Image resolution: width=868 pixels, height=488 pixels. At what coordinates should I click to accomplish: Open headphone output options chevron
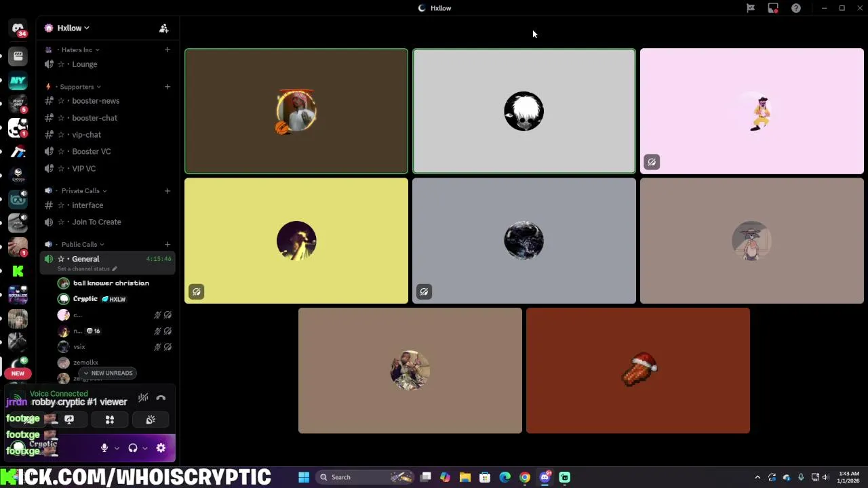[145, 448]
